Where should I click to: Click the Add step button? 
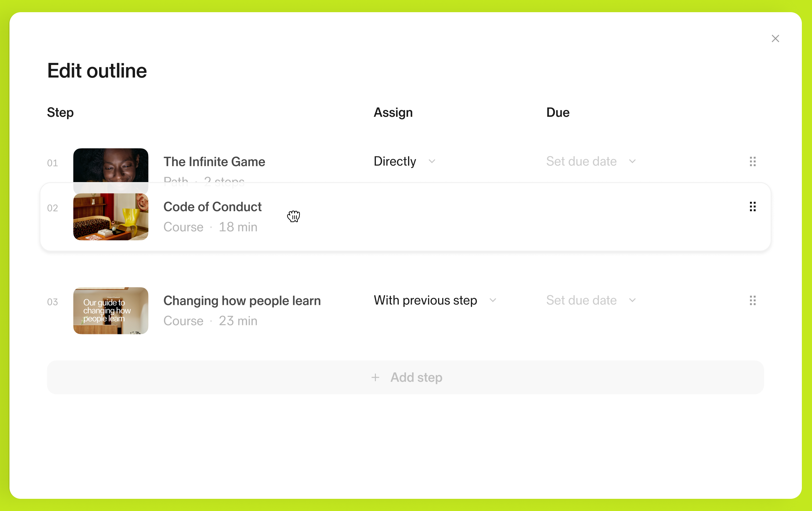click(405, 377)
